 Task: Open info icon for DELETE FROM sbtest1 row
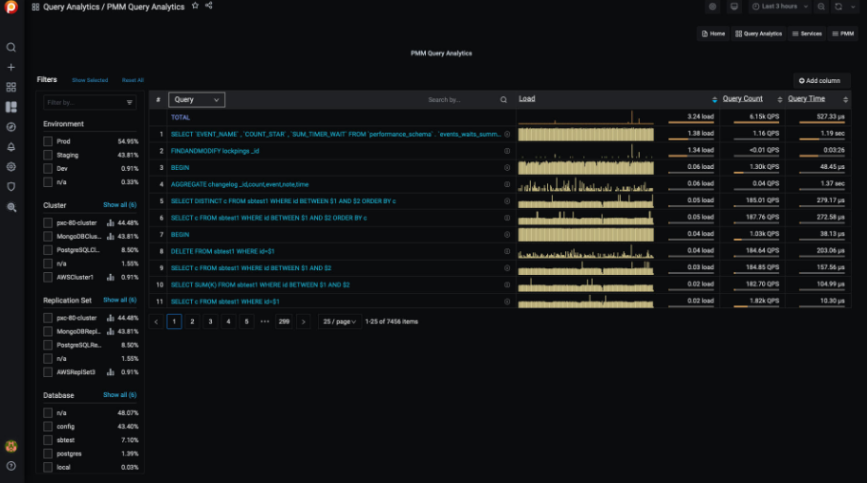pos(507,251)
